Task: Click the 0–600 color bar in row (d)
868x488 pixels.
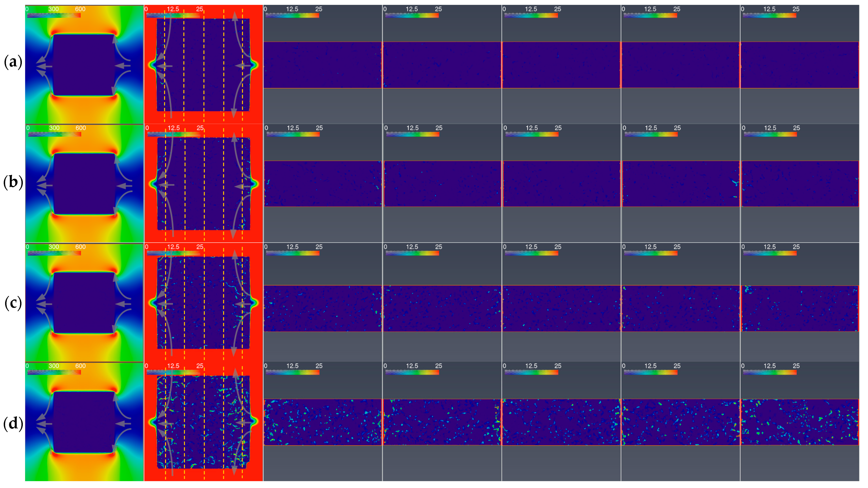Action: point(54,372)
